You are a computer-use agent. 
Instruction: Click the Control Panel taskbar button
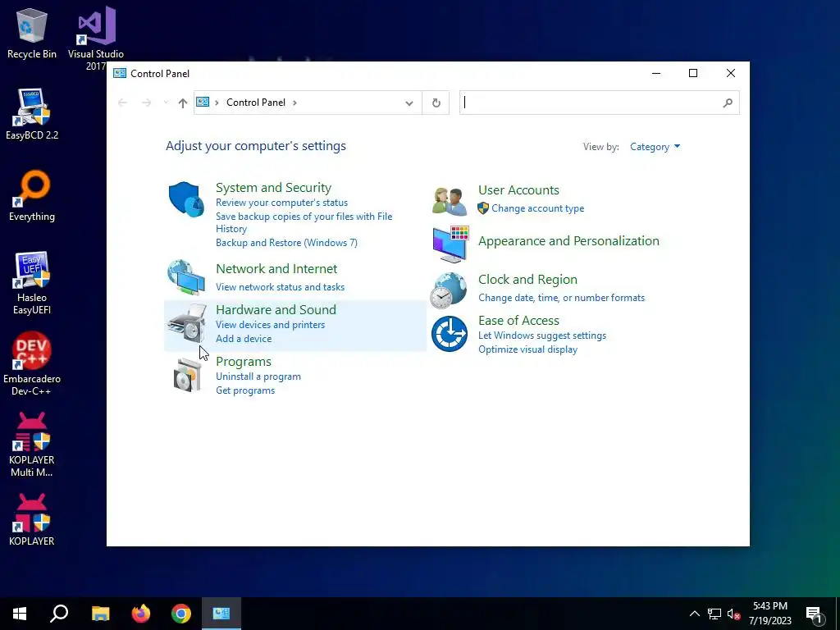coord(221,614)
